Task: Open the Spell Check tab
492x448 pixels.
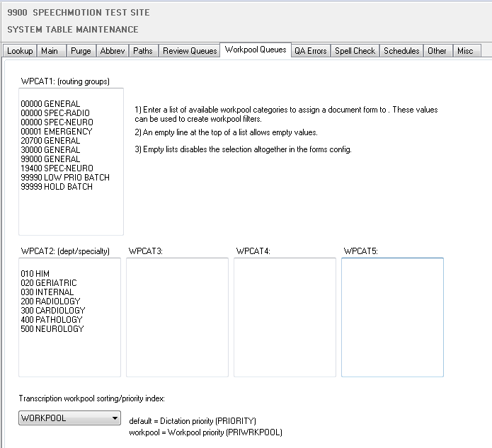Action: click(x=355, y=51)
